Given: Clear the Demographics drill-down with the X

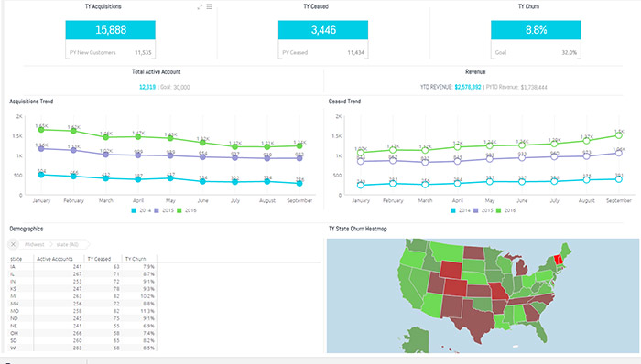Looking at the screenshot, I should coord(13,244).
